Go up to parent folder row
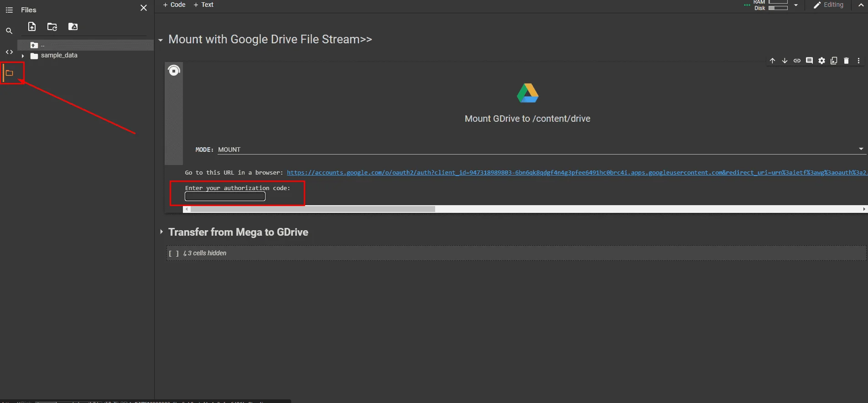 [x=85, y=45]
